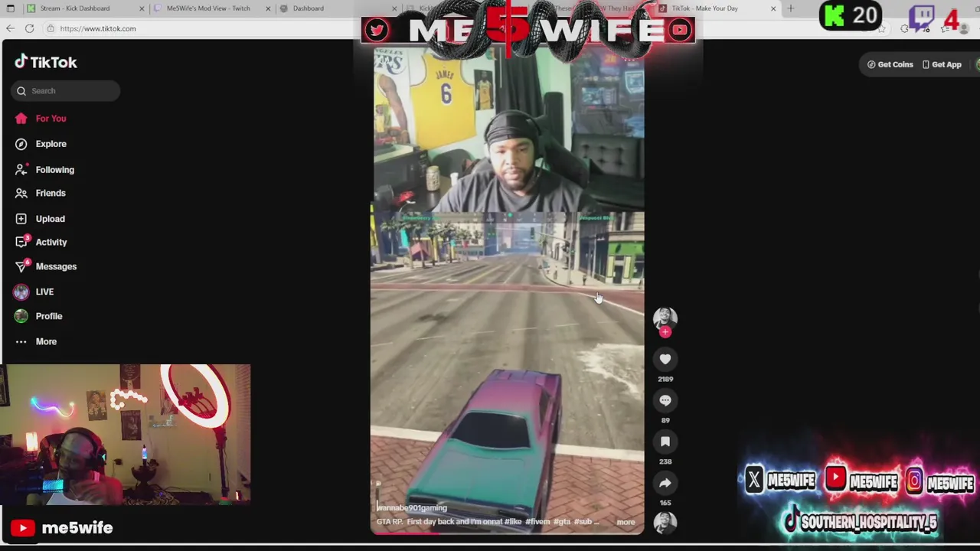The width and height of the screenshot is (980, 551).
Task: Open the Explore page
Action: click(51, 144)
